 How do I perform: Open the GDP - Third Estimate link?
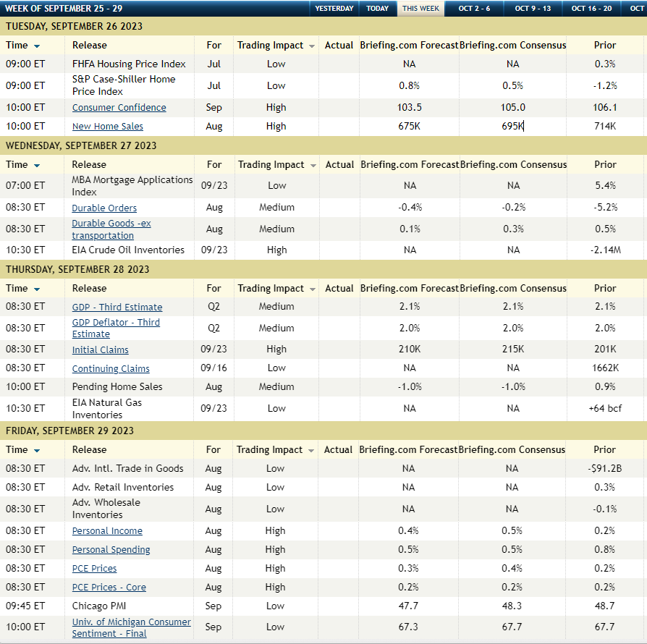[x=117, y=307]
